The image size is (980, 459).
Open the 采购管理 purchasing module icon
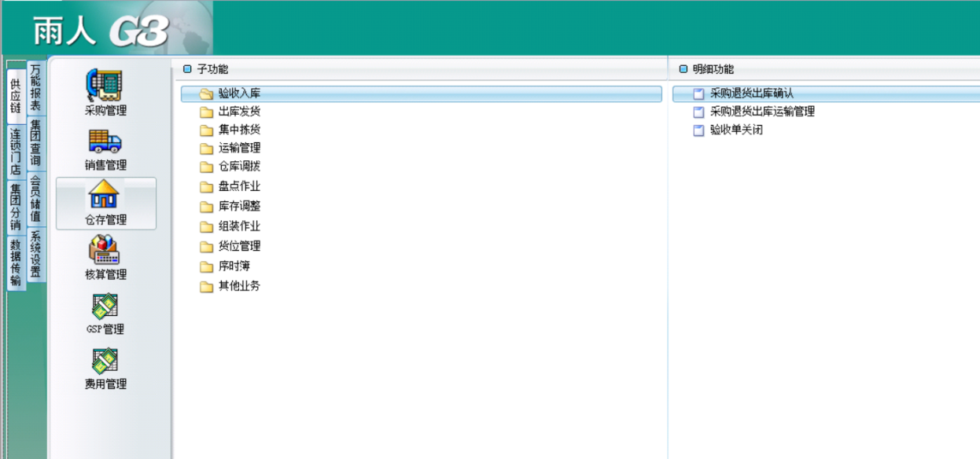point(105,93)
